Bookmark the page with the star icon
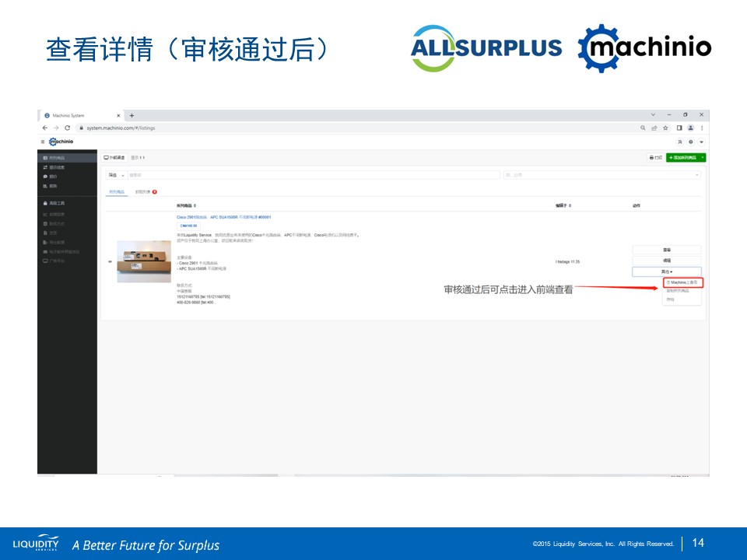 pyautogui.click(x=665, y=128)
